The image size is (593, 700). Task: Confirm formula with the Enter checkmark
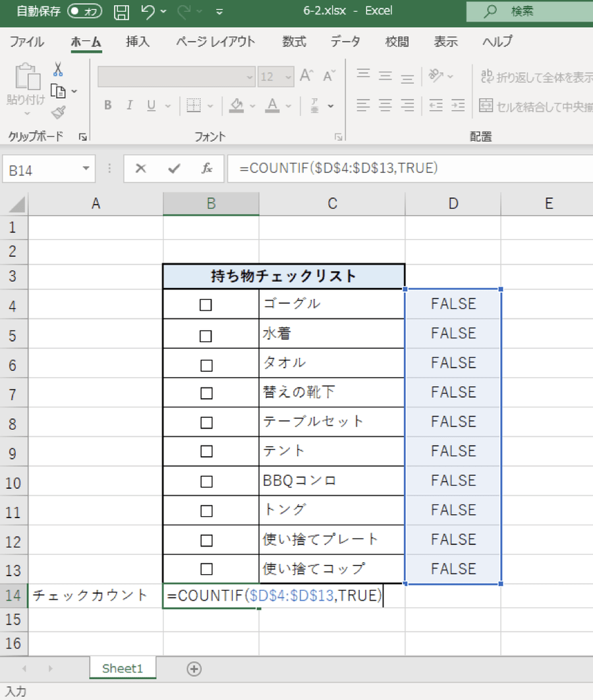tap(174, 169)
